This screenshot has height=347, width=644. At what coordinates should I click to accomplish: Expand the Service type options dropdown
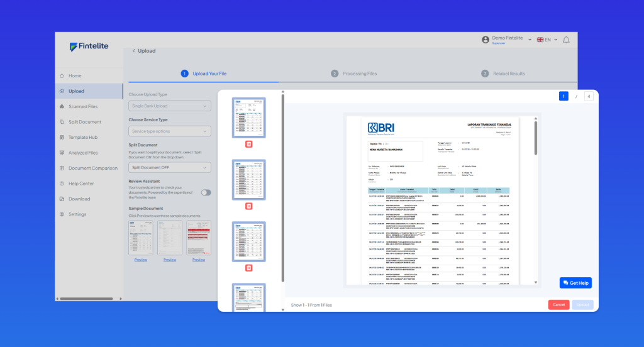tap(169, 131)
